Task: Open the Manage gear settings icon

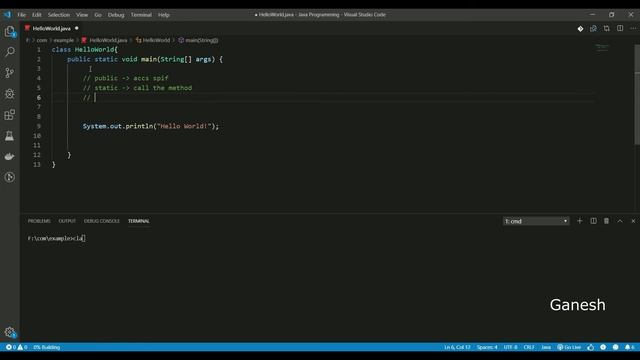Action: (x=9, y=332)
